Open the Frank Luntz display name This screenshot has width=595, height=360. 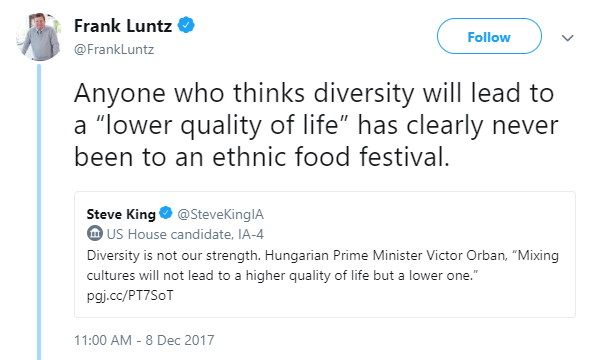pyautogui.click(x=123, y=26)
